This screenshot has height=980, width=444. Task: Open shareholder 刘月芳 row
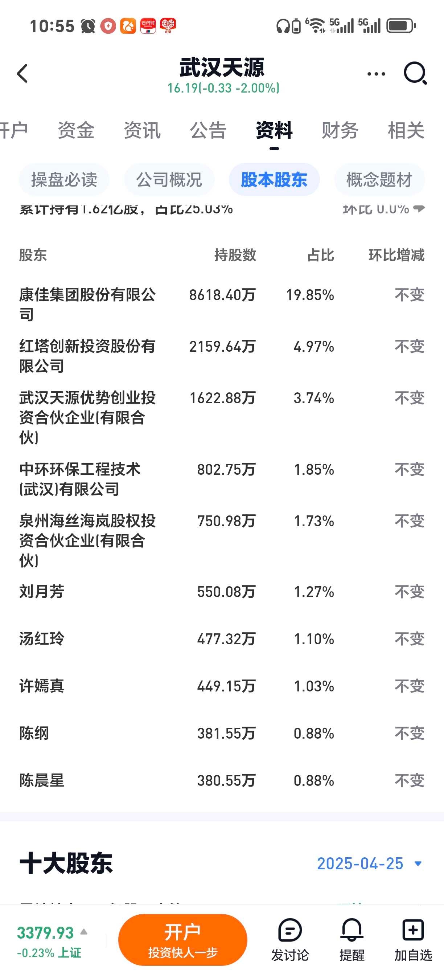tap(222, 592)
